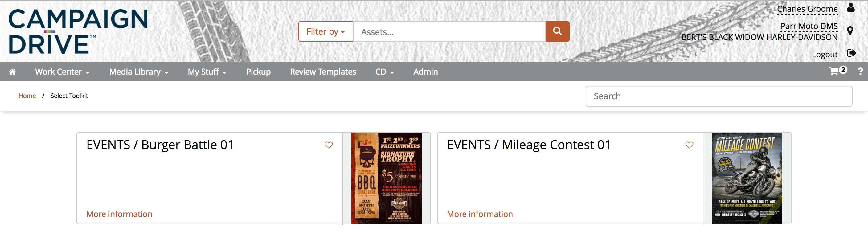Favorite the Burger Battle 01 toolkit
The height and width of the screenshot is (233, 868).
(x=329, y=145)
